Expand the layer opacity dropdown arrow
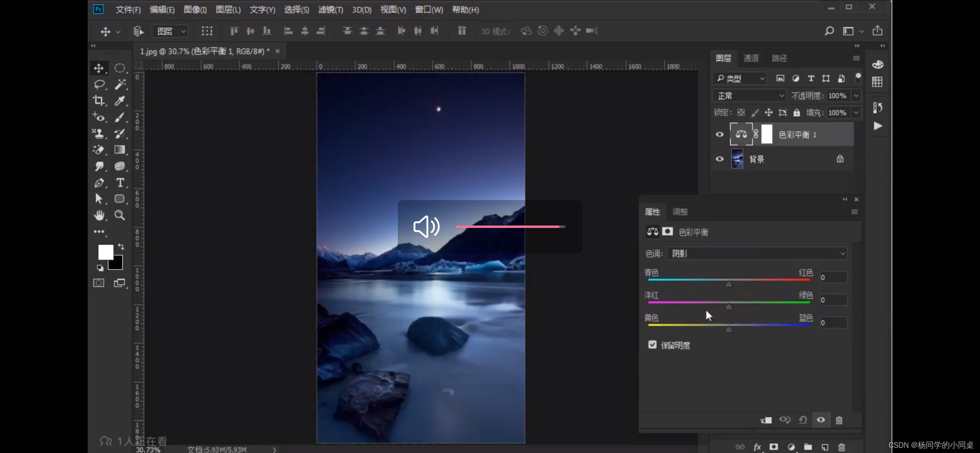Screen dimensions: 980x453 (x=856, y=96)
